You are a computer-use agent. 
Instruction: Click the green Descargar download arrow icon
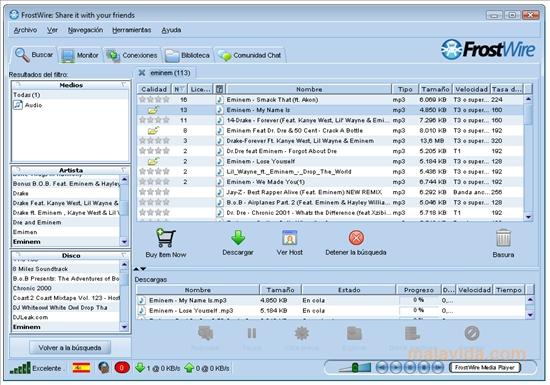238,238
